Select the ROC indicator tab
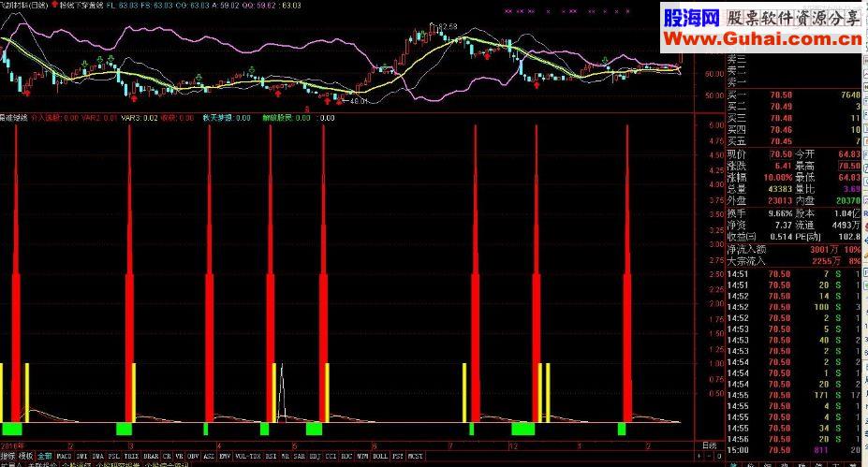The height and width of the screenshot is (467, 868). click(x=346, y=457)
